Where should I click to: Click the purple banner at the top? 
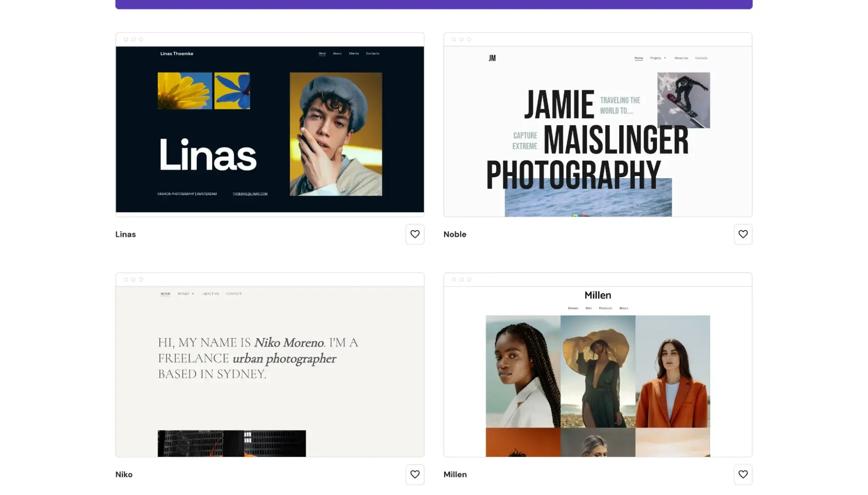click(x=434, y=3)
